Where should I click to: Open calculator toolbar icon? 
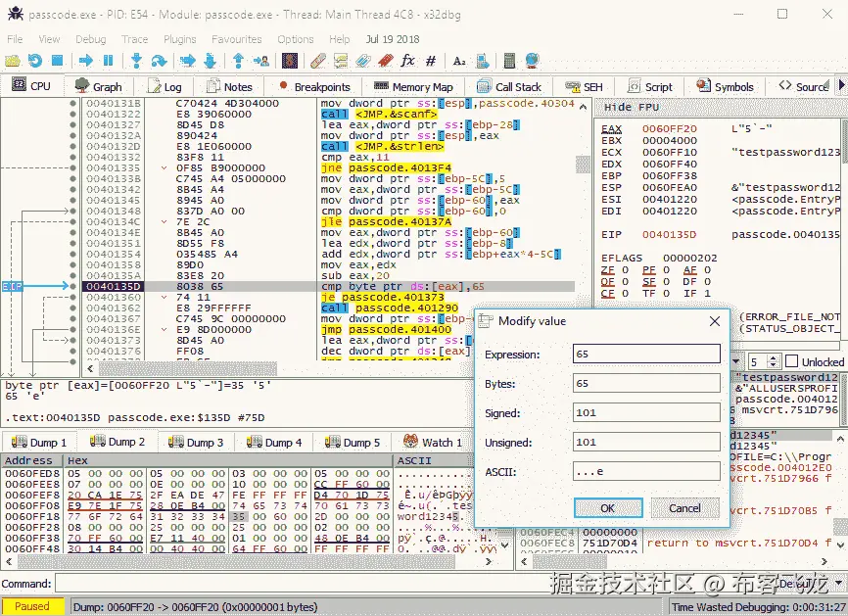[509, 61]
